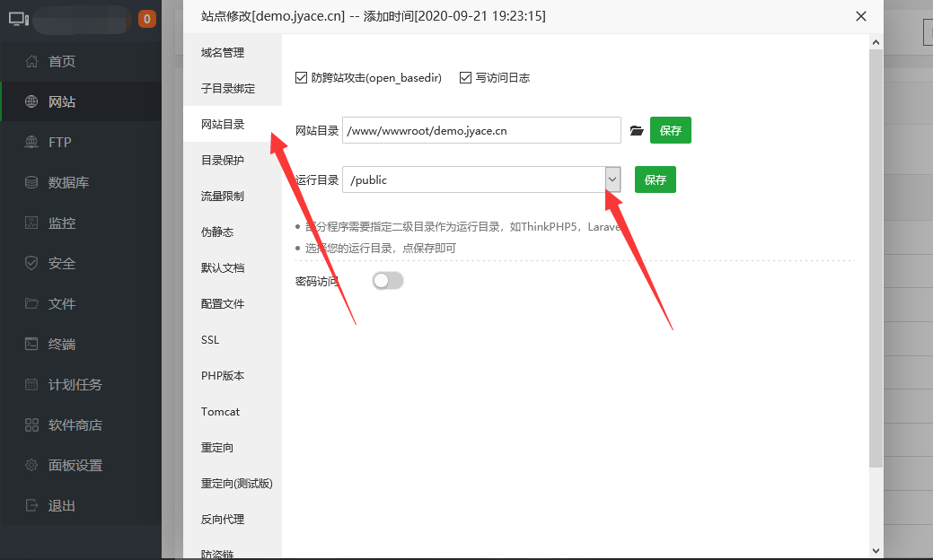This screenshot has width=933, height=560.
Task: Click 退出 to log out
Action: click(81, 506)
